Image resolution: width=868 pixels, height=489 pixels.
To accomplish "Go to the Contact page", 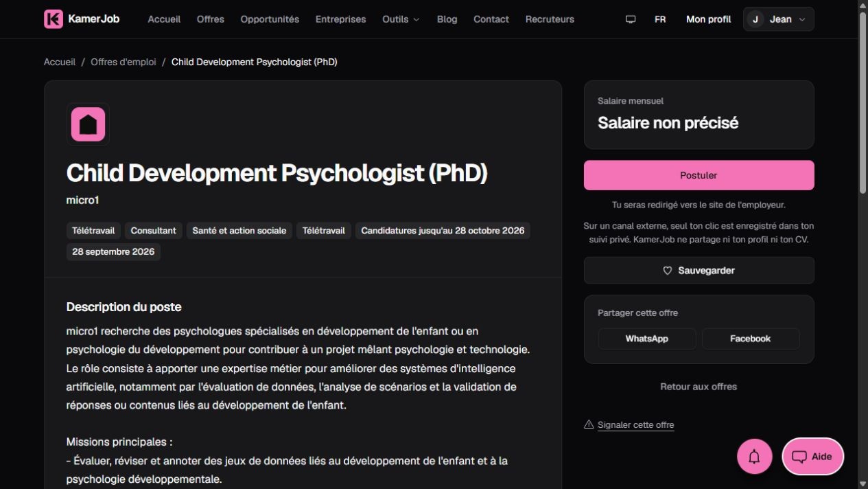I will (x=491, y=19).
